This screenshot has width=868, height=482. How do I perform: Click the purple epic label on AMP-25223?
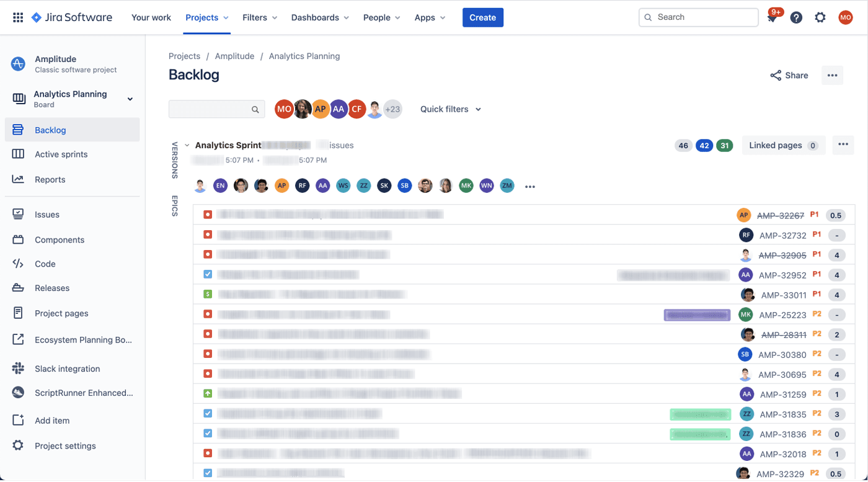(x=697, y=315)
